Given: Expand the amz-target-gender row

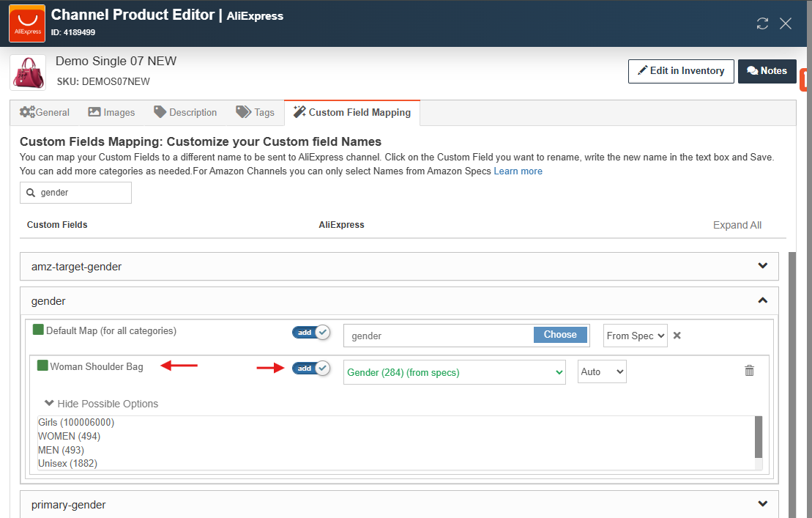Looking at the screenshot, I should [x=399, y=266].
